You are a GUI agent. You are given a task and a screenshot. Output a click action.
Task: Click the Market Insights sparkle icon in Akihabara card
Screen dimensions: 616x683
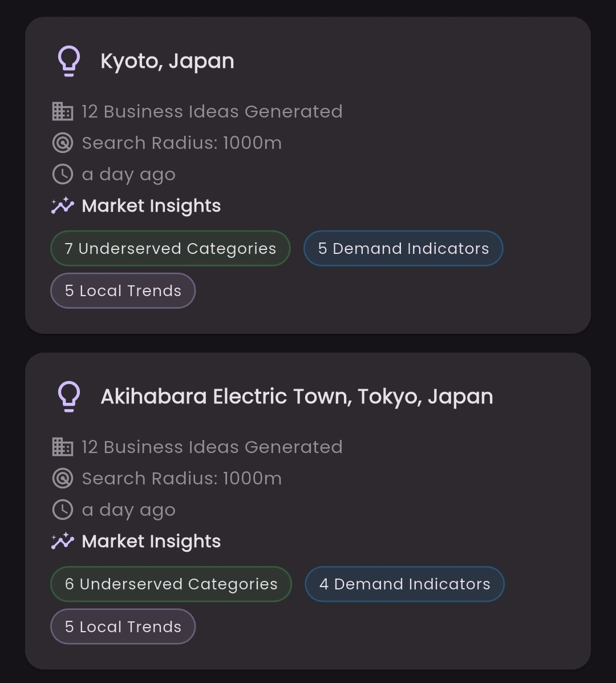(63, 541)
